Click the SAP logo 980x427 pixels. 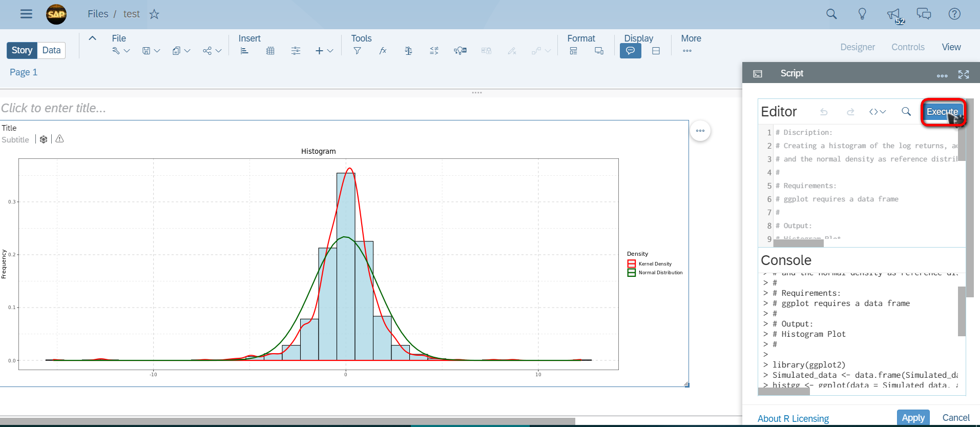point(56,14)
